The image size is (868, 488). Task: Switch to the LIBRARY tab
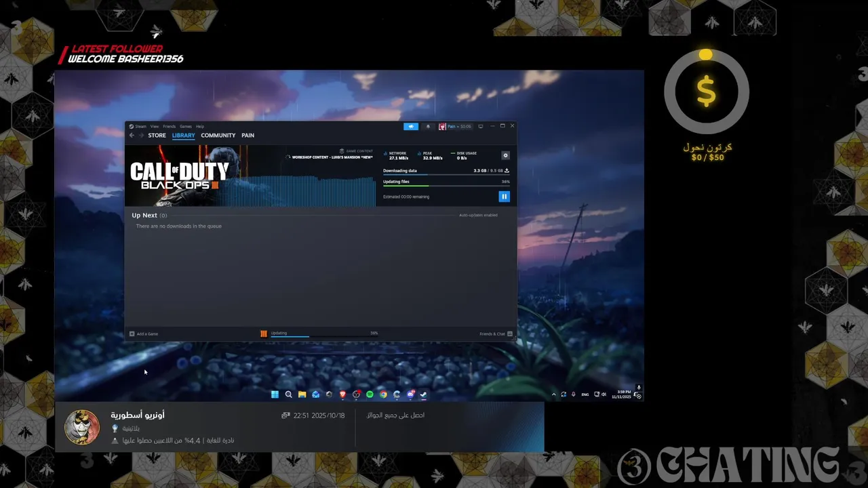pyautogui.click(x=183, y=136)
